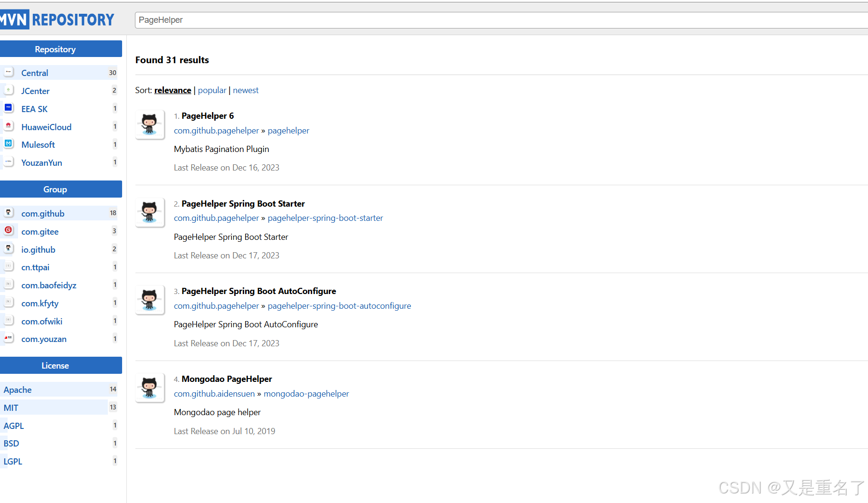Click the GitHub octocat thumbnail for PageHelper 6
The height and width of the screenshot is (503, 868).
[x=150, y=124]
